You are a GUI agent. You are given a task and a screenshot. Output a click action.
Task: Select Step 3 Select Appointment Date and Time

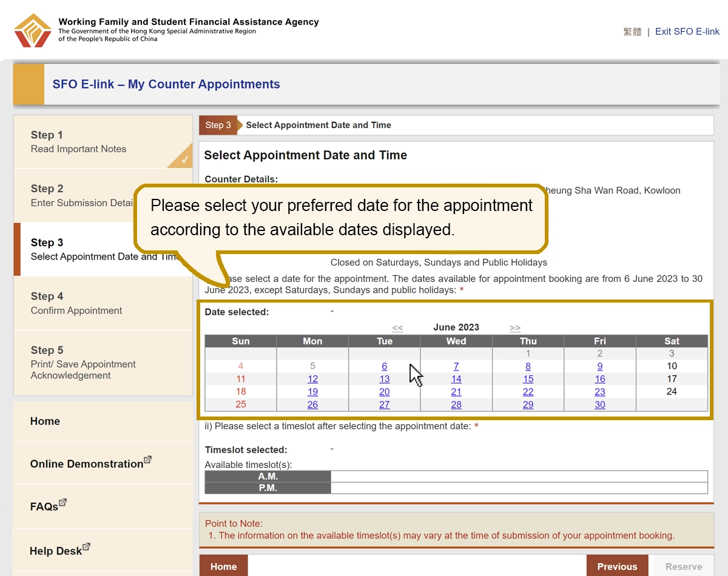tap(103, 249)
